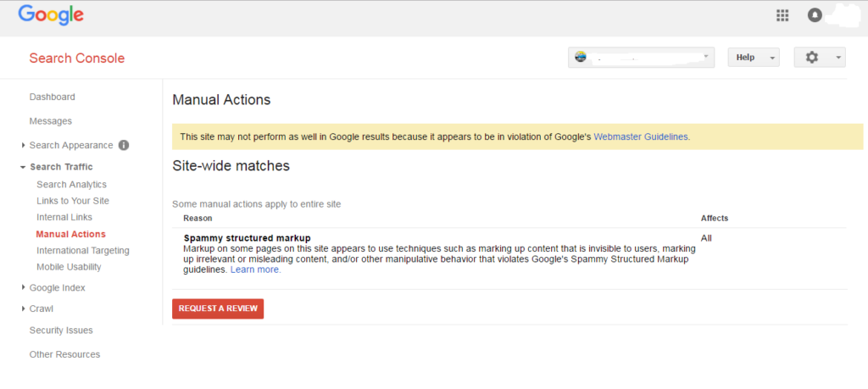Click the site favicon in property selector
The image size is (868, 389).
tap(580, 57)
